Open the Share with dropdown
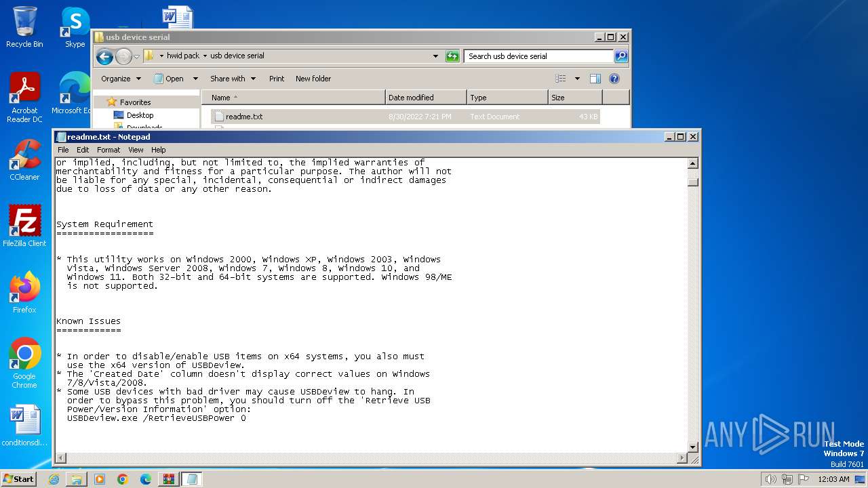Viewport: 868px width, 488px height. pos(233,79)
